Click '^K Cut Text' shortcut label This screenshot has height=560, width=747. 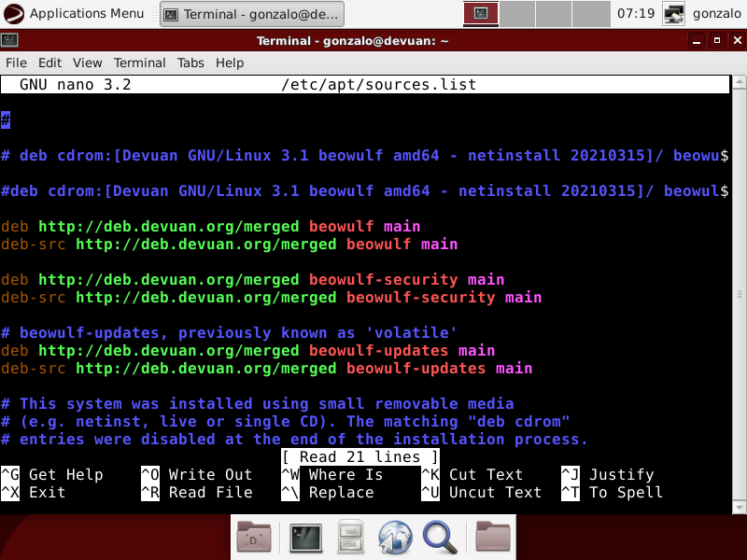tap(472, 475)
